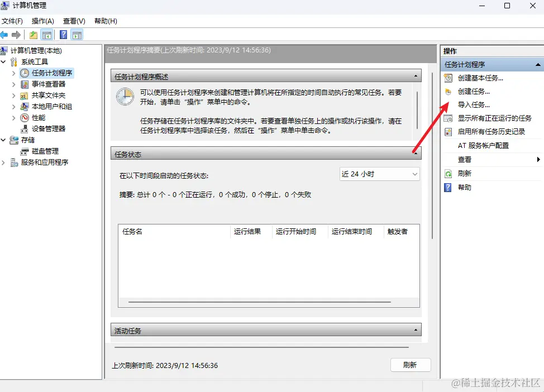This screenshot has width=544, height=392.
Task: Click the 活动任务 bottom horizontal scrollbar
Action: coord(261,347)
